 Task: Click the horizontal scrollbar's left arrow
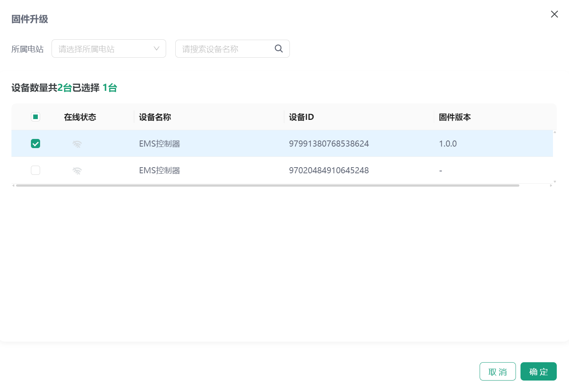pyautogui.click(x=13, y=186)
